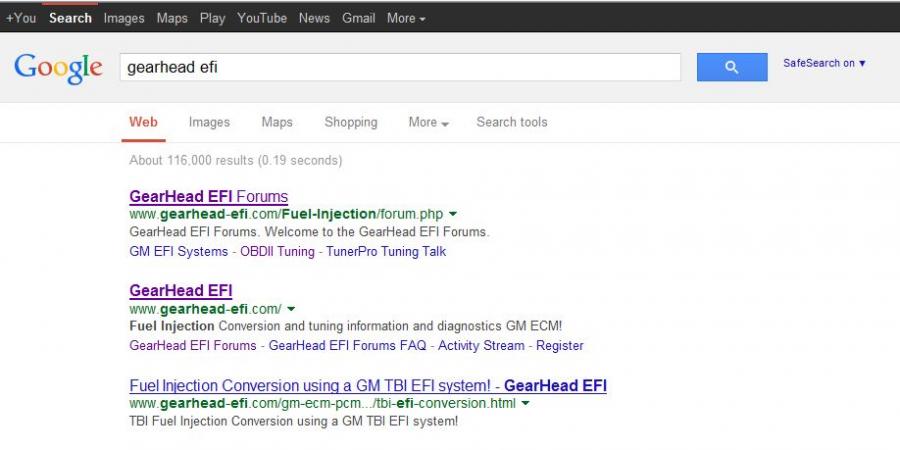Click the blue magnifier search button
900x450 pixels.
[732, 67]
